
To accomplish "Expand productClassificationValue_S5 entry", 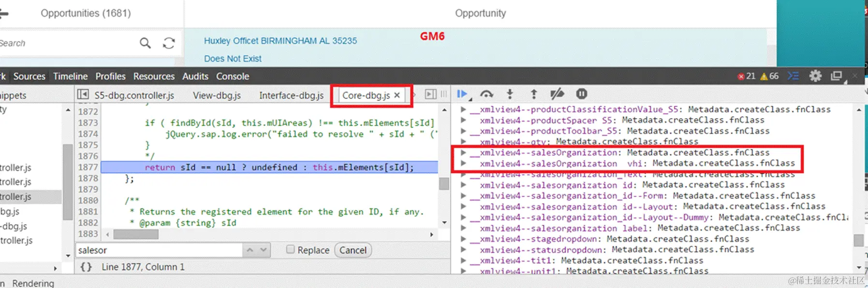I will 463,109.
